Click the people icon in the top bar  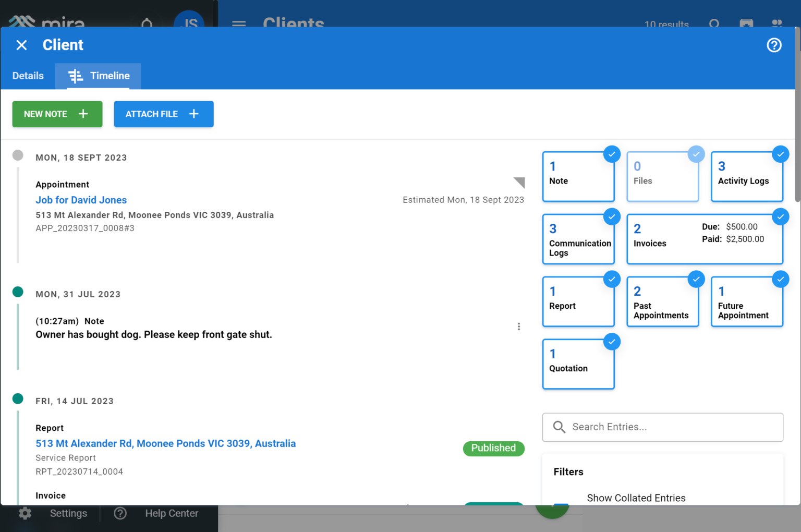(777, 24)
